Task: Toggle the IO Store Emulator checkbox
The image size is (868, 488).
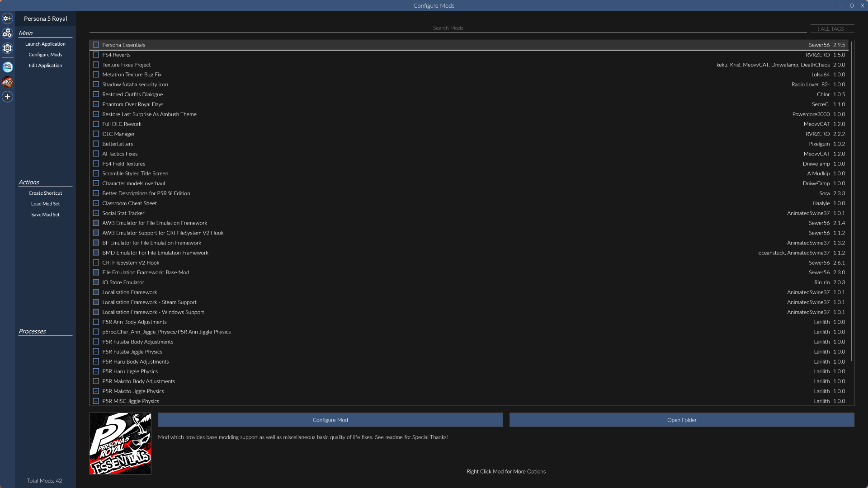Action: point(96,282)
